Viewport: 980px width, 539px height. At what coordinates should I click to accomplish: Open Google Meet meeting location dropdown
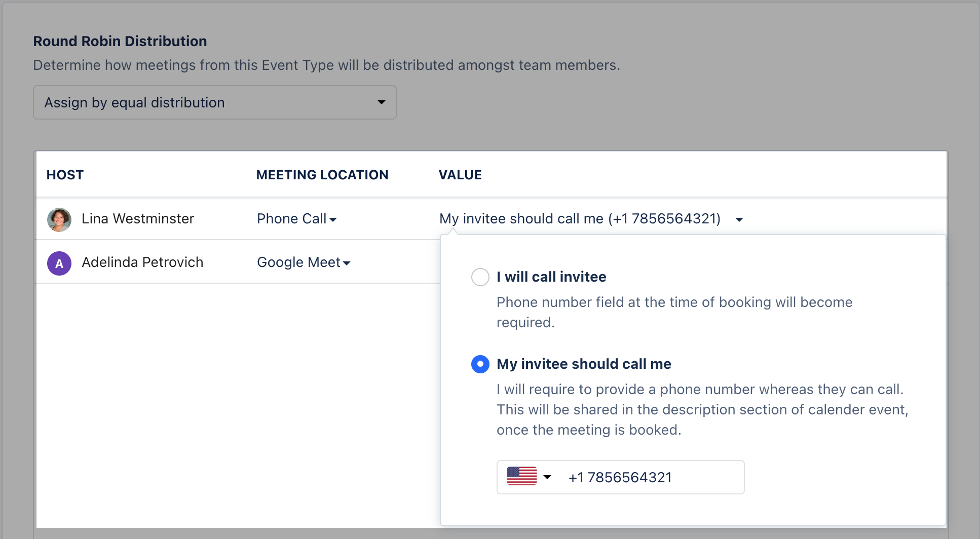pyautogui.click(x=304, y=262)
